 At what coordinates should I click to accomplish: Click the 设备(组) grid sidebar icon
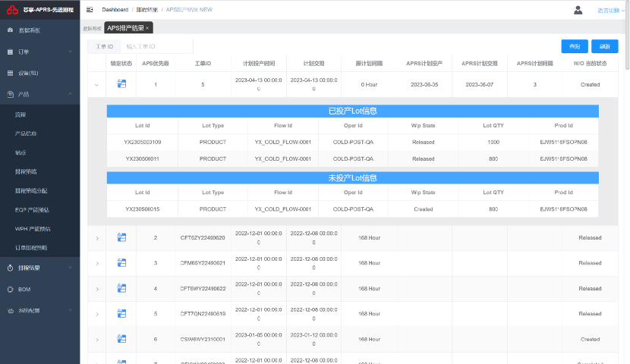(11, 73)
